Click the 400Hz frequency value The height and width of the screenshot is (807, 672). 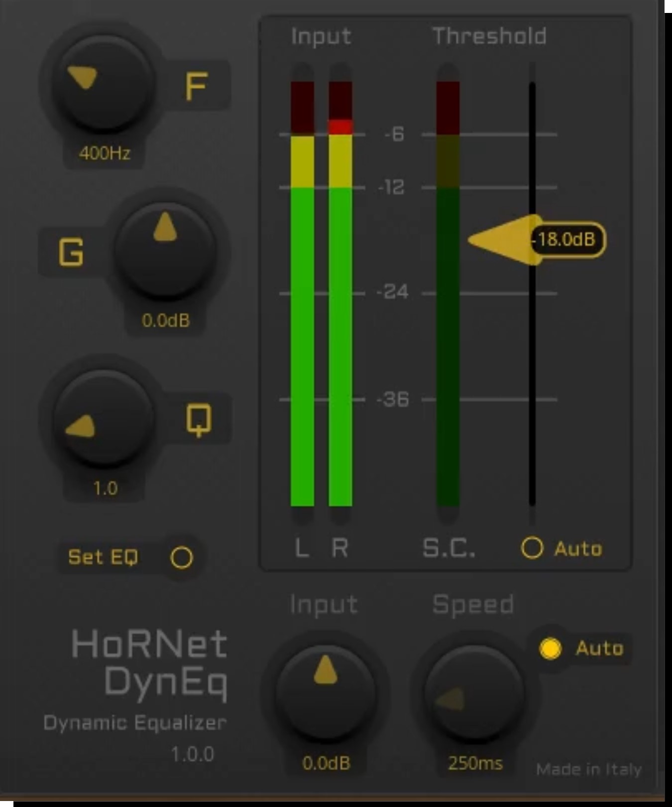click(105, 153)
